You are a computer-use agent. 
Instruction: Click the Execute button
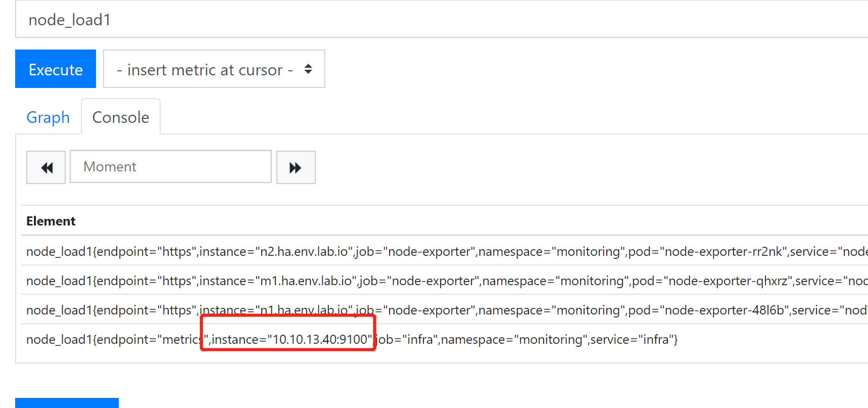(x=56, y=69)
